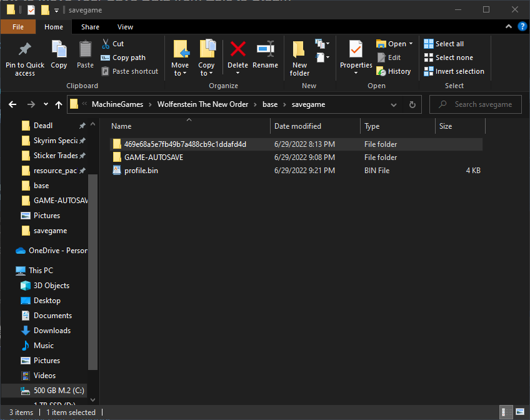The image size is (530, 420).
Task: Open the File menu
Action: pyautogui.click(x=18, y=27)
